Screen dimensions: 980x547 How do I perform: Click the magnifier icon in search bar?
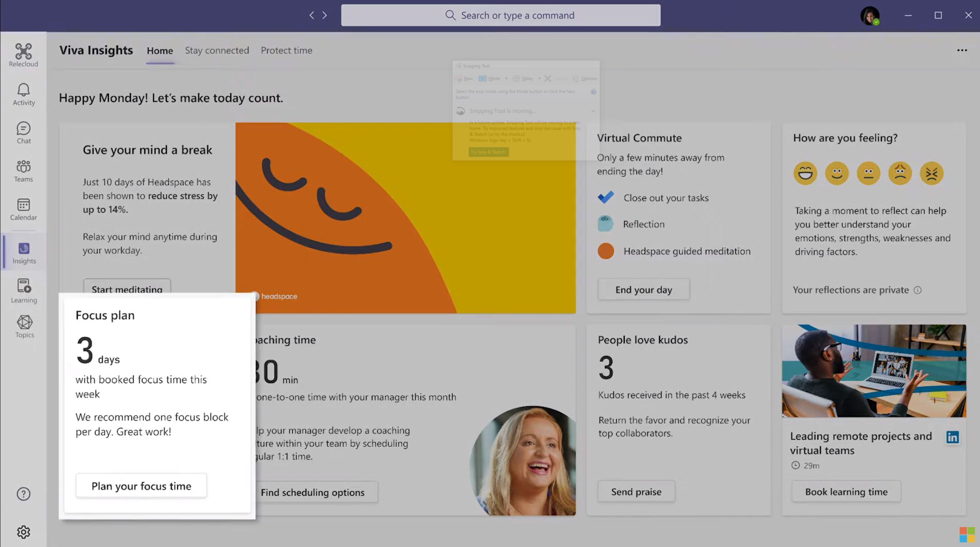point(450,15)
